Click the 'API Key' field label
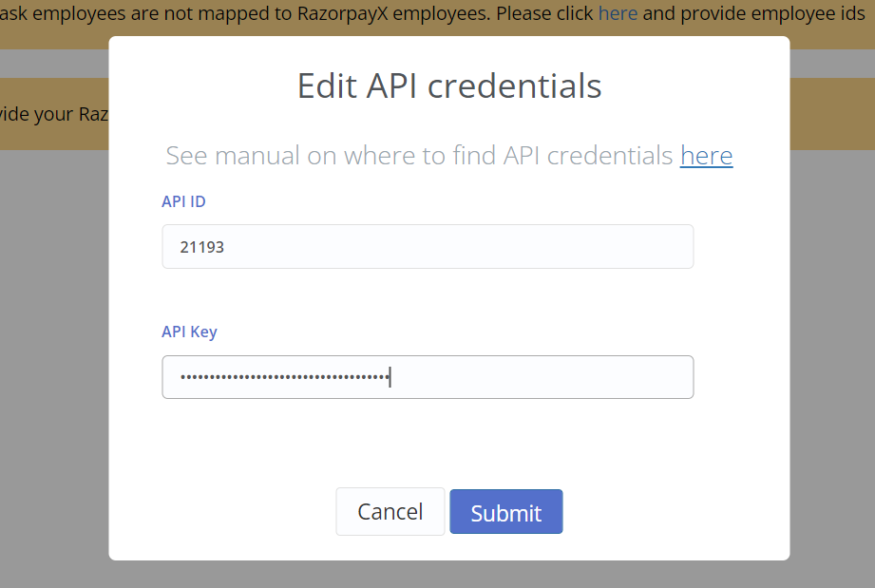Image resolution: width=875 pixels, height=588 pixels. click(x=189, y=332)
